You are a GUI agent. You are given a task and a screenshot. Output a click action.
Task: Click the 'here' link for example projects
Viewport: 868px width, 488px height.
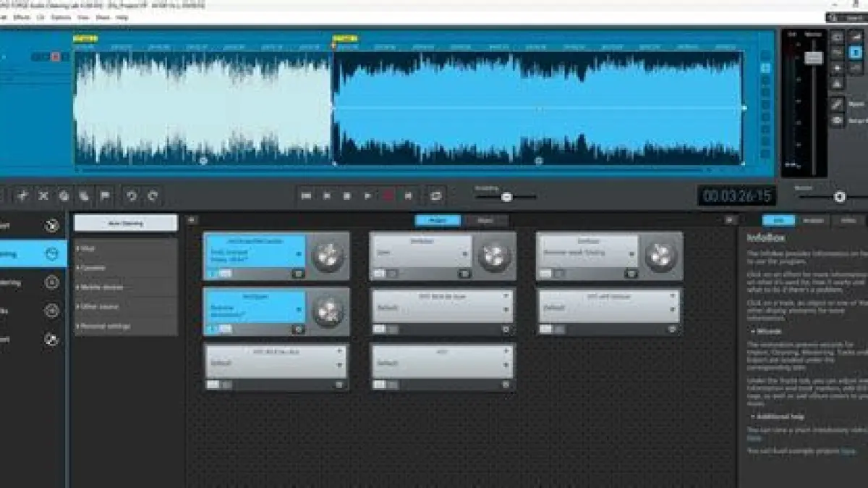coord(849,451)
